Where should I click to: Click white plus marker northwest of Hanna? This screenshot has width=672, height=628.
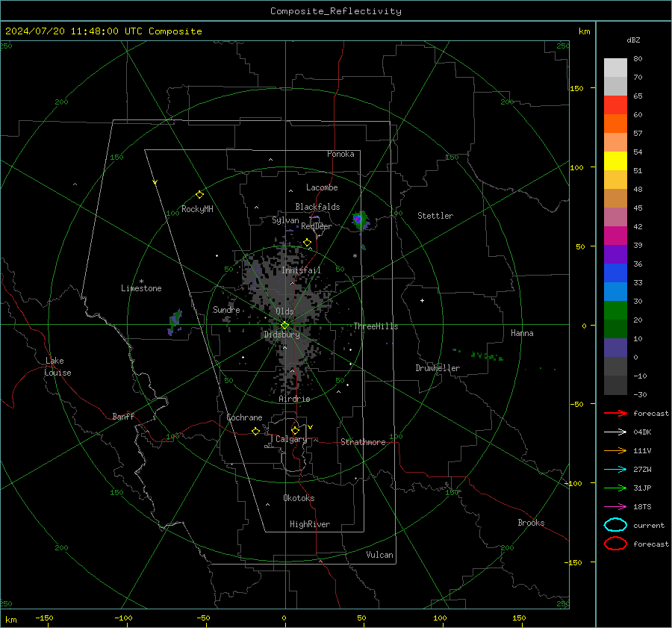coord(422,300)
